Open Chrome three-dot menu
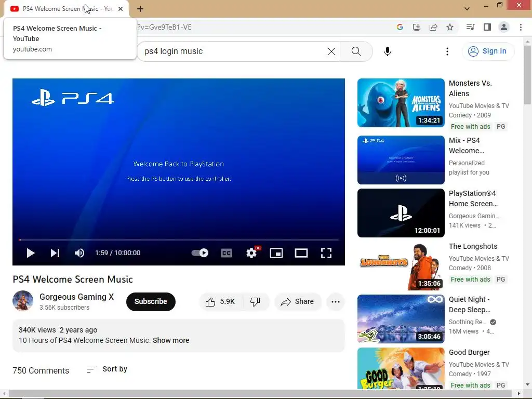 (x=521, y=27)
